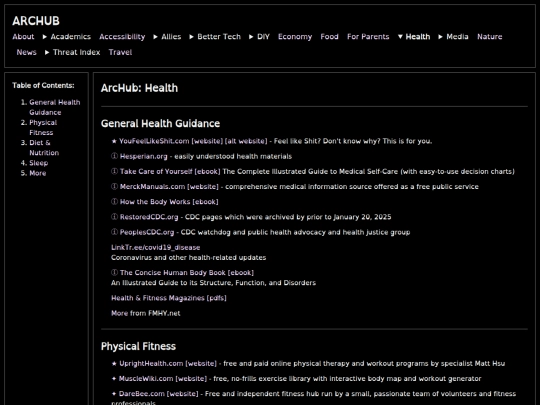Click the 'General Health Guidance' section heading
The height and width of the screenshot is (405, 540).
click(160, 124)
